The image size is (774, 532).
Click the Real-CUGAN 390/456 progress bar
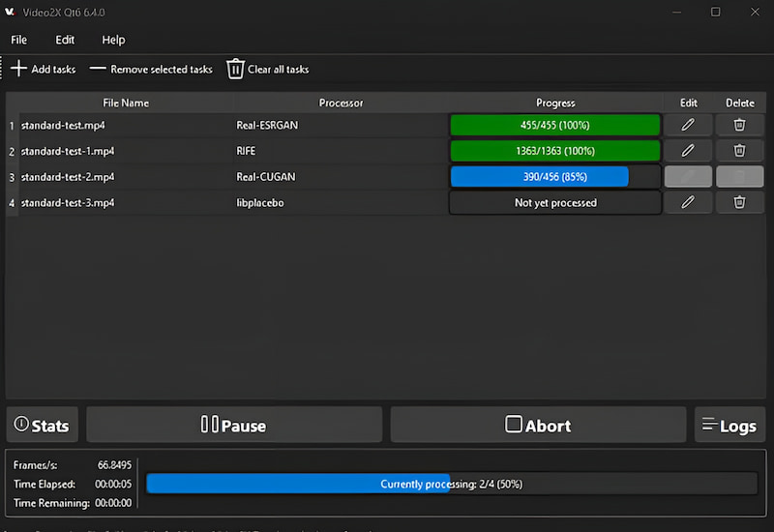tap(554, 177)
